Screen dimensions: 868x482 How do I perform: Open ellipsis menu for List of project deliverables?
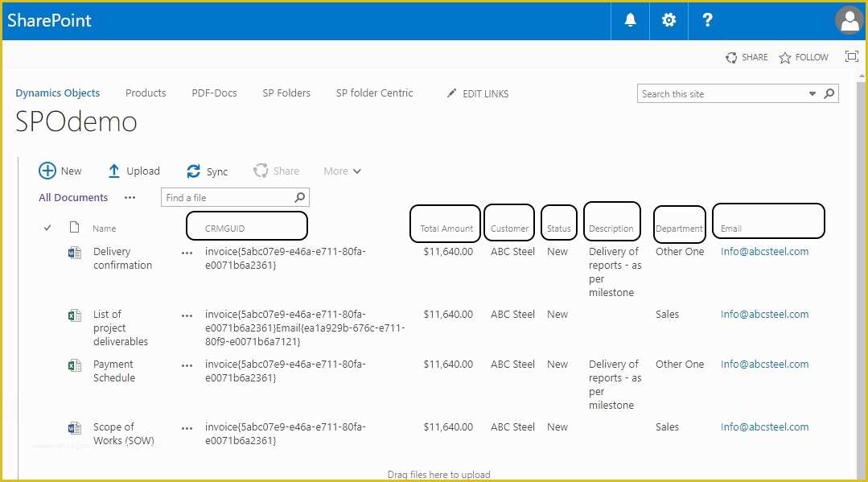[187, 315]
